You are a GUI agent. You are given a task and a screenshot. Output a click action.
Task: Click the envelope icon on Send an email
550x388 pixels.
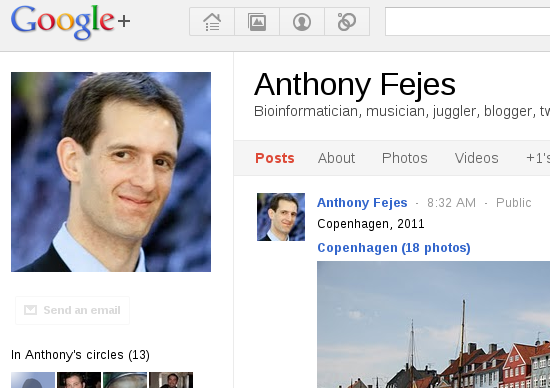click(31, 310)
